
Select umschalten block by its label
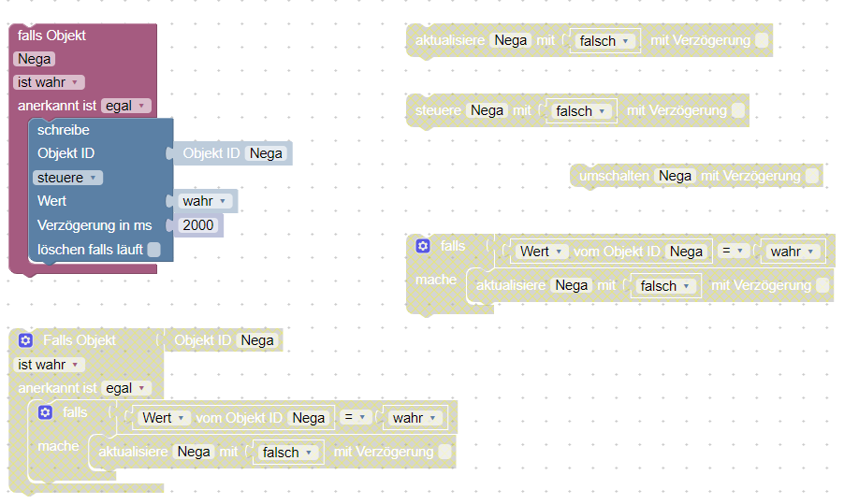pyautogui.click(x=614, y=176)
